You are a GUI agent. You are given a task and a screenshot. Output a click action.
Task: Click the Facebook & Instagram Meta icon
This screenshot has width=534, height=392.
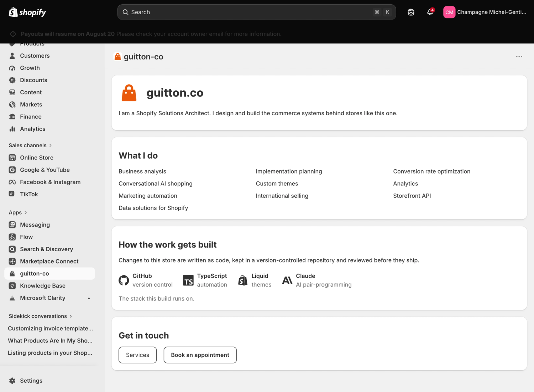coord(12,182)
